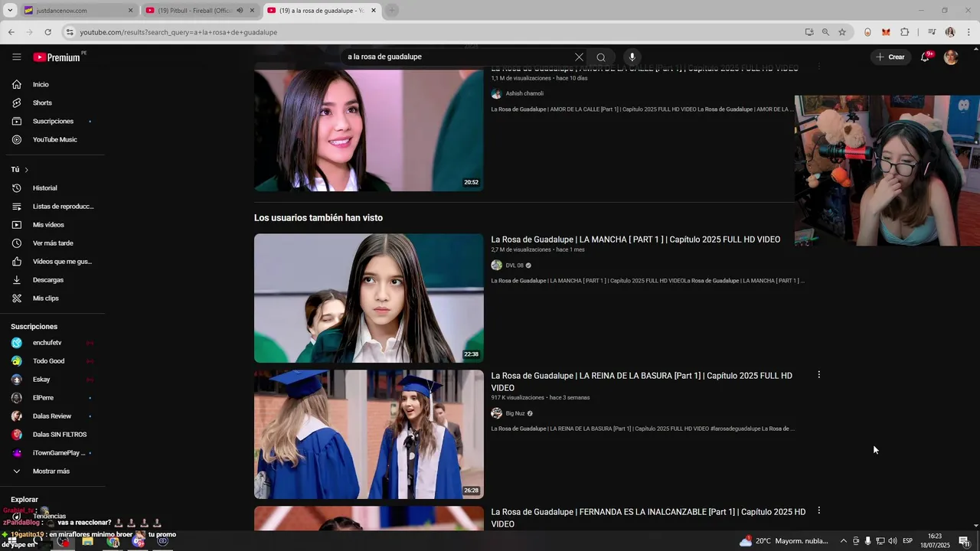This screenshot has height=551, width=980.
Task: Go back in the browser
Action: [11, 32]
